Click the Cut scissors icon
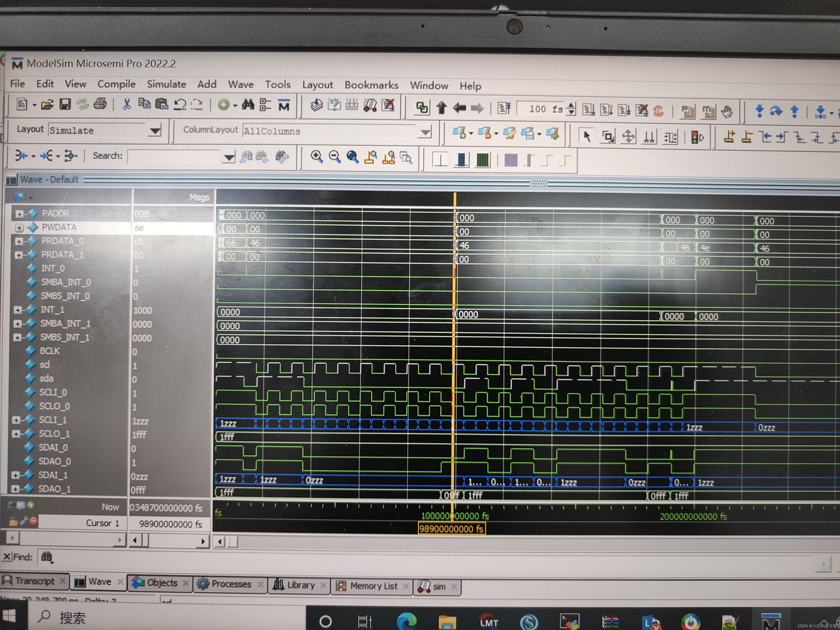 (127, 104)
